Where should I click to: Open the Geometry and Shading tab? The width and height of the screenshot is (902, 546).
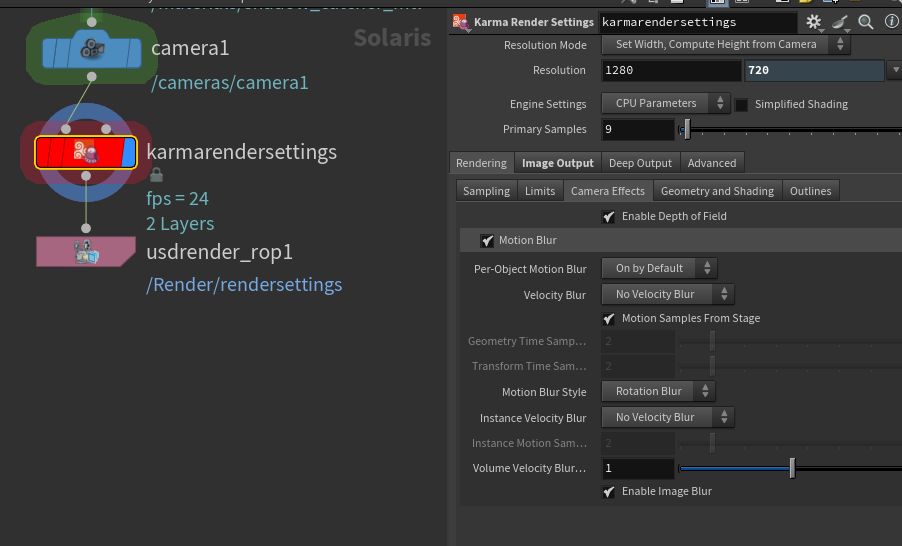pos(717,191)
